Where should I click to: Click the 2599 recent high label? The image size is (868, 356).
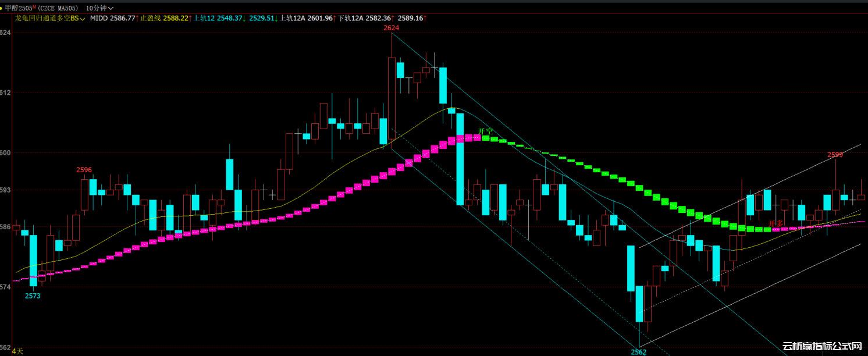click(x=835, y=155)
